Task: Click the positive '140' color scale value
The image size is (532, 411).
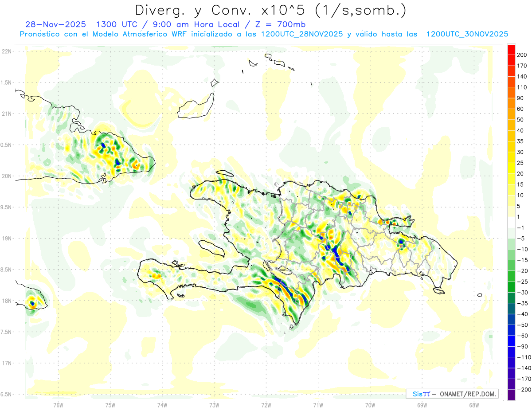Action: [x=522, y=76]
